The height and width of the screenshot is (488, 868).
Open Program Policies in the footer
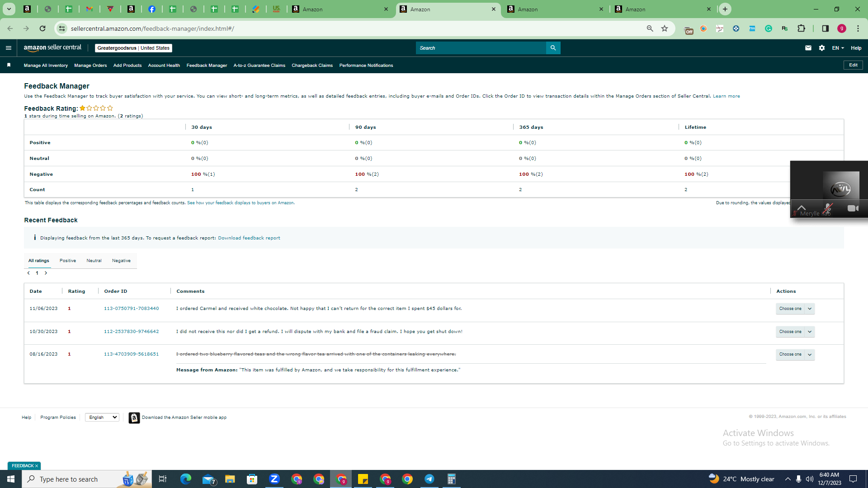pos(58,418)
